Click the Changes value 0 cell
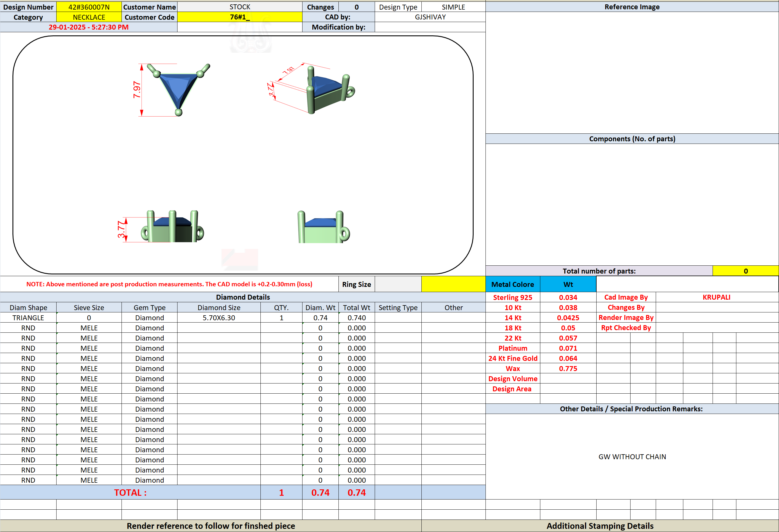779x532 pixels. tap(357, 7)
